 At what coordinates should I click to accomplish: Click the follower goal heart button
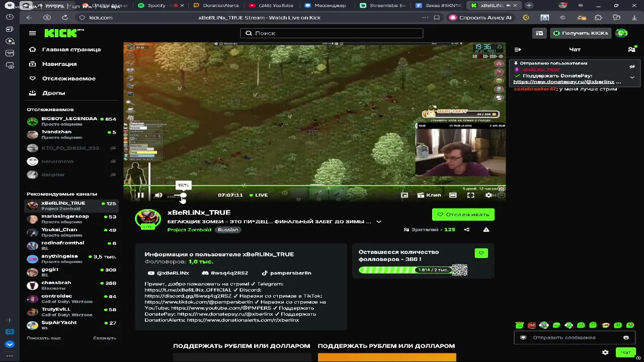coord(481,253)
